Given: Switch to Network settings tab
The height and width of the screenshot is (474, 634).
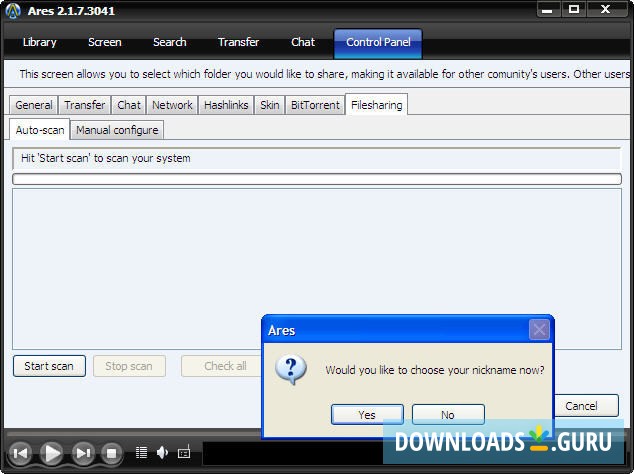Looking at the screenshot, I should (172, 105).
